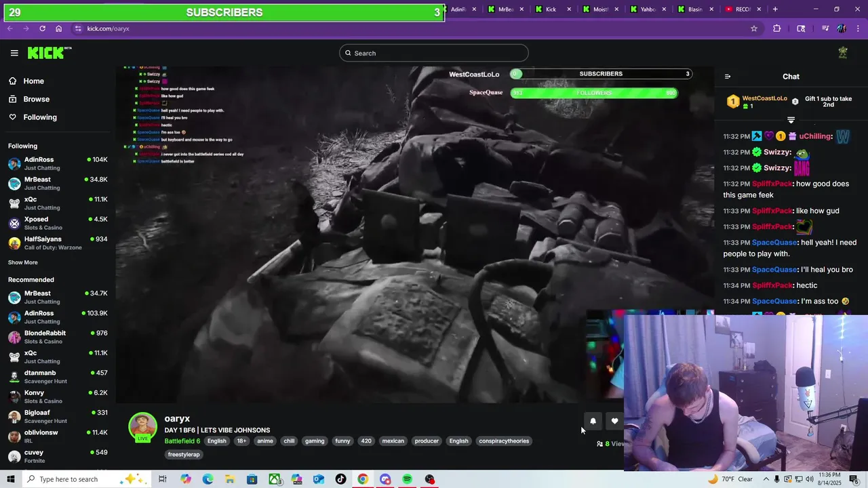
Task: Click the 420 stream tag
Action: tap(366, 441)
